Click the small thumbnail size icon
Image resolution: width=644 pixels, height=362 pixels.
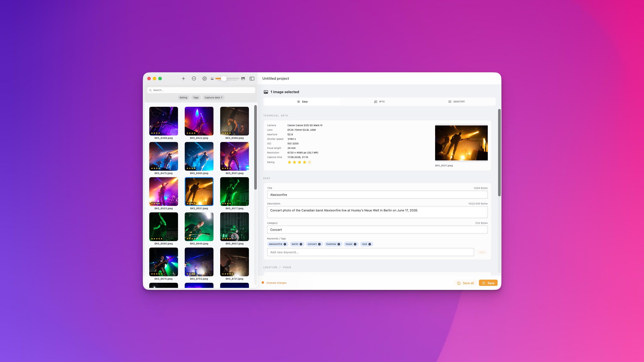point(212,79)
